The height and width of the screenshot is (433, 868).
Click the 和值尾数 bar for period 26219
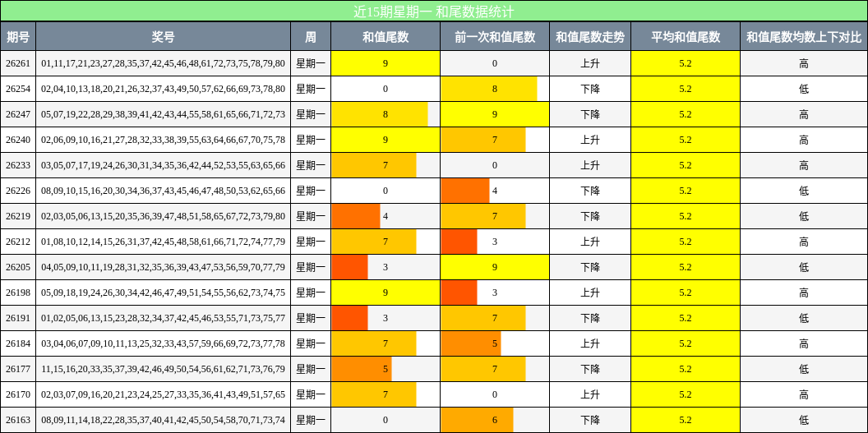tap(356, 216)
